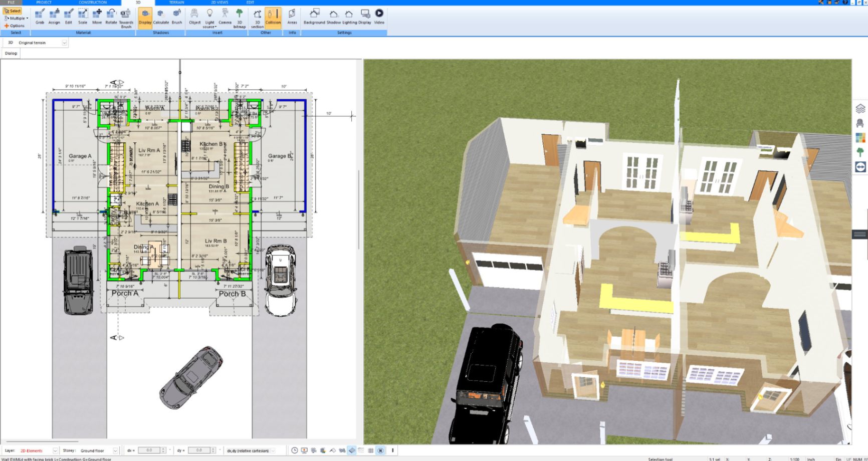
Task: Insert an Object via chair icon
Action: [x=194, y=17]
